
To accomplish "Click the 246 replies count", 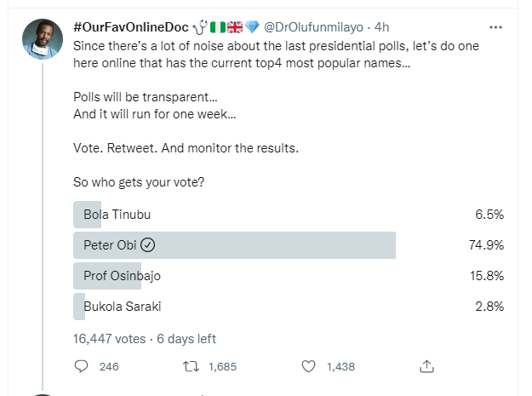I will click(x=109, y=366).
